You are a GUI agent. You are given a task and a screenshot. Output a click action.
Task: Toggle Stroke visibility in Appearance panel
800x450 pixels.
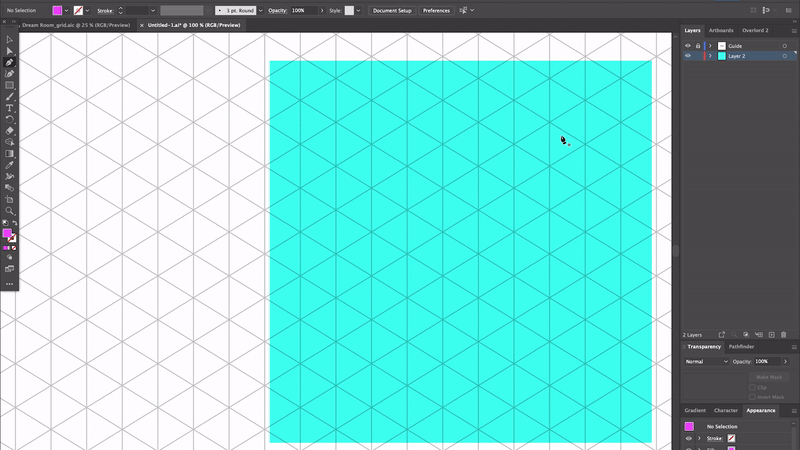tap(689, 438)
